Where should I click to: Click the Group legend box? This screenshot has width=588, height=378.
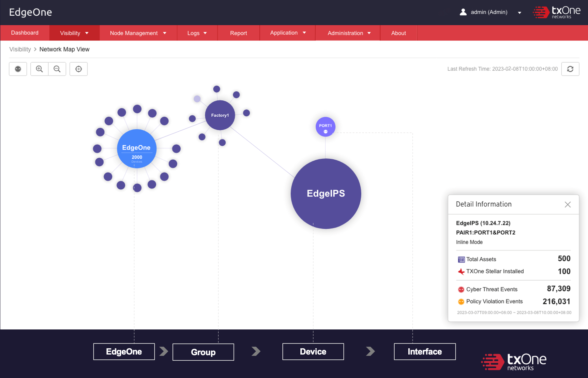point(203,352)
